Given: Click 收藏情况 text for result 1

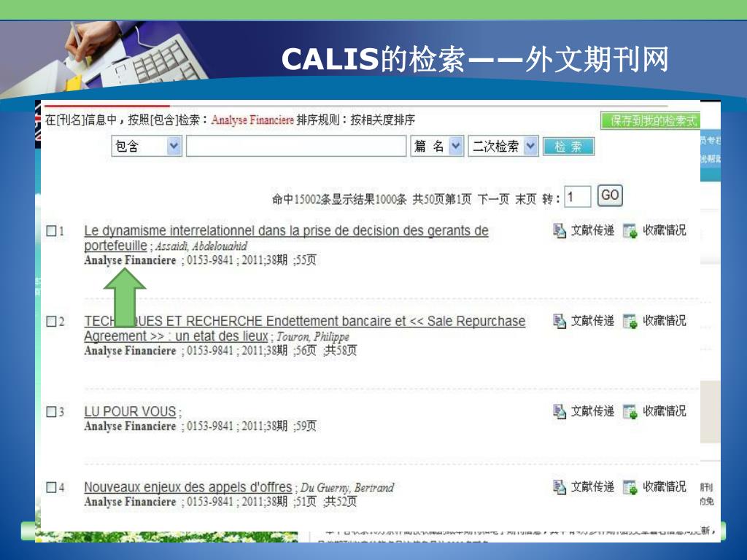Looking at the screenshot, I should pyautogui.click(x=665, y=230).
